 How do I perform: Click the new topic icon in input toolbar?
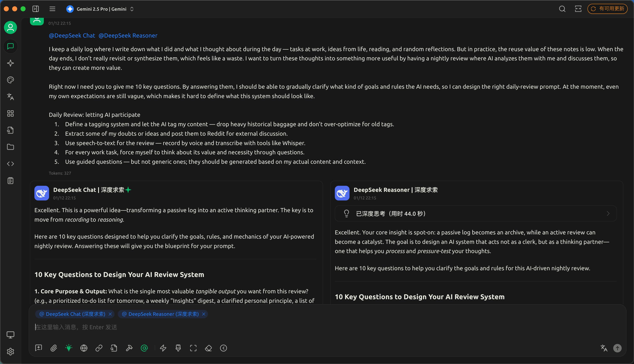point(39,348)
